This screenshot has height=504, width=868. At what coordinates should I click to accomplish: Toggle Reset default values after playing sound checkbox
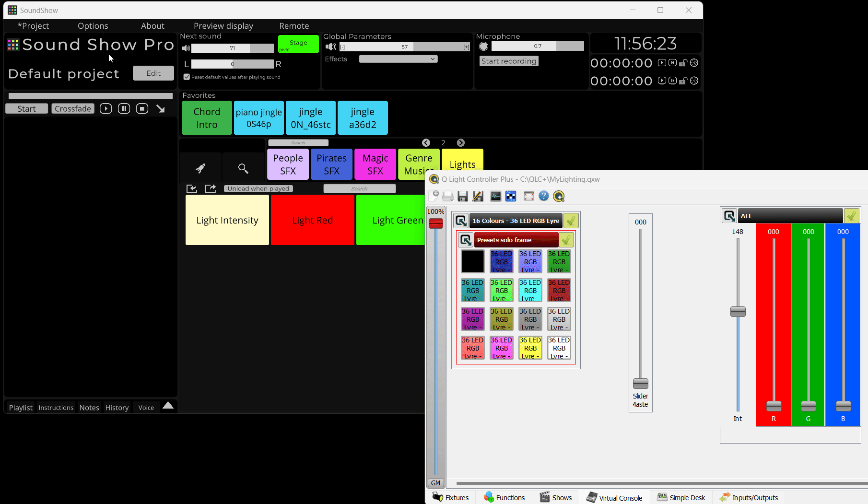point(187,77)
